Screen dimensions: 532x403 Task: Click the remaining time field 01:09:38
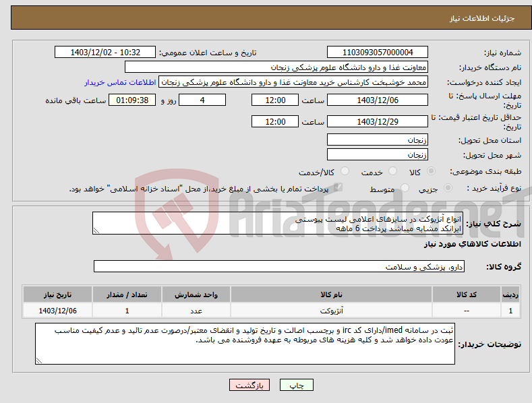coord(132,100)
